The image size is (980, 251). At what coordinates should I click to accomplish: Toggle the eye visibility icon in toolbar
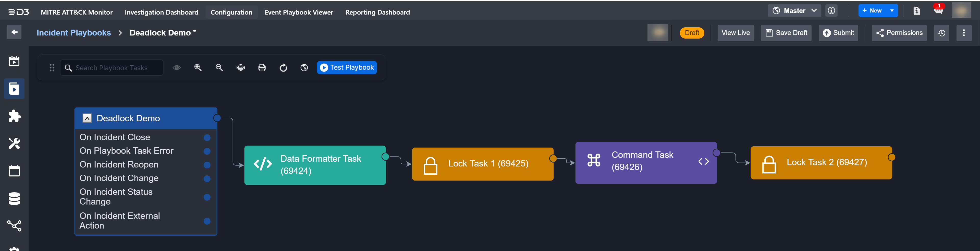click(x=177, y=67)
